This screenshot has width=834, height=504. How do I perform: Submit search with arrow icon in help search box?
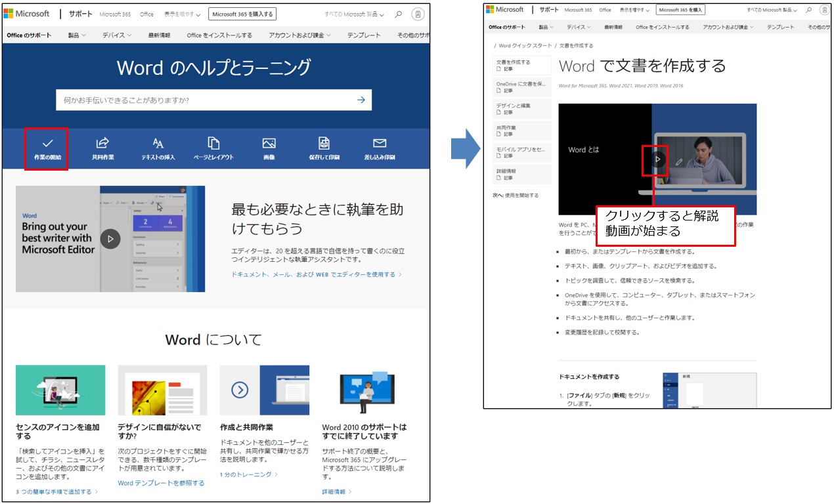point(361,100)
